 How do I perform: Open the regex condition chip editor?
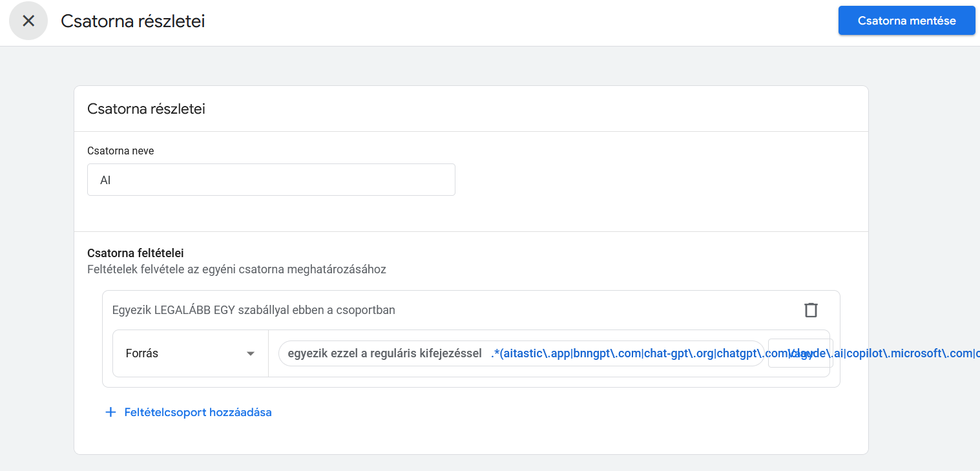pos(521,353)
